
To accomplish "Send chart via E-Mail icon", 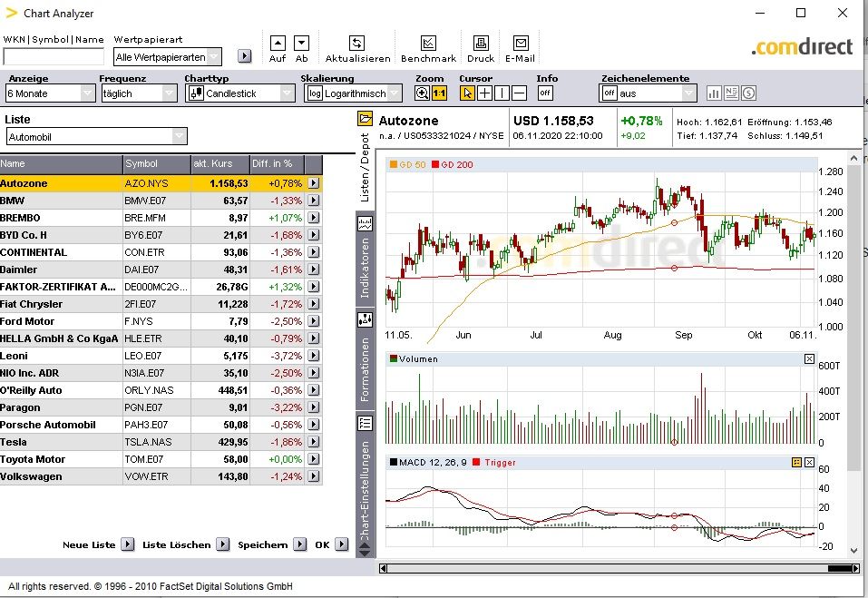I will pos(520,44).
